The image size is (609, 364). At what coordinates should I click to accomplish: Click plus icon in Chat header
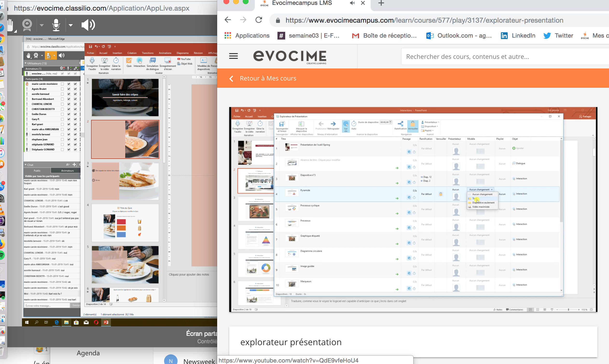coord(74,165)
